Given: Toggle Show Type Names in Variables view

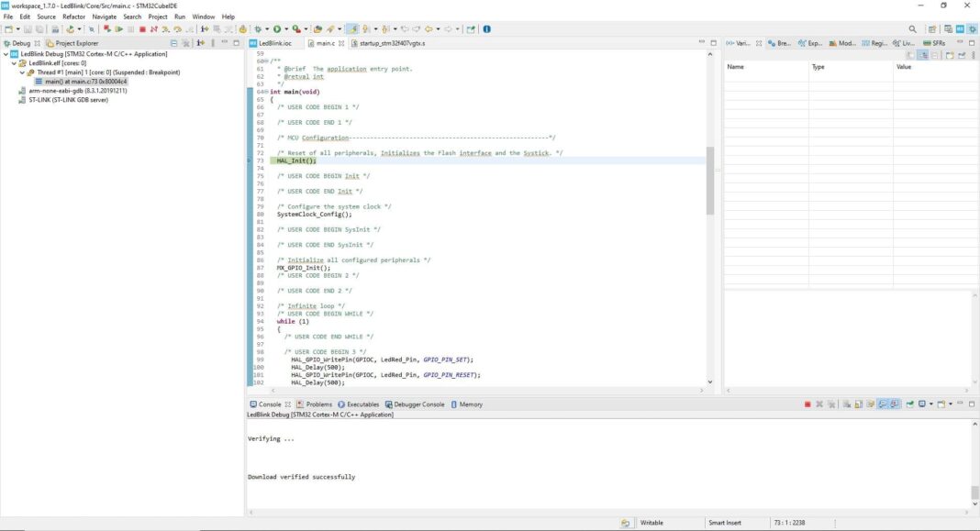Looking at the screenshot, I should 909,56.
